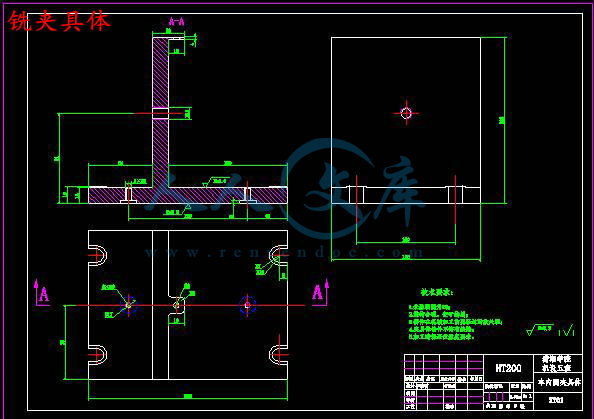Click the top-left U-shaped slot in plan view
This screenshot has width=594, height=419.
(x=97, y=255)
